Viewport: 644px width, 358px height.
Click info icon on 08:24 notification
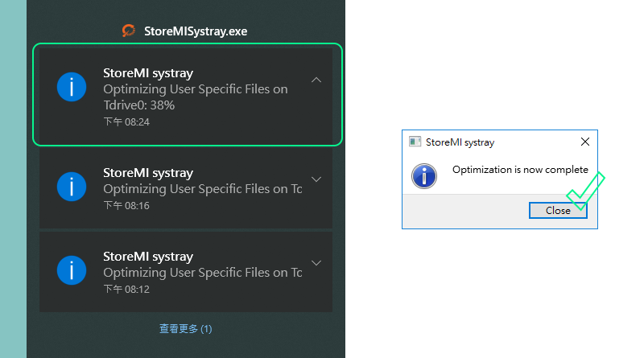[72, 86]
